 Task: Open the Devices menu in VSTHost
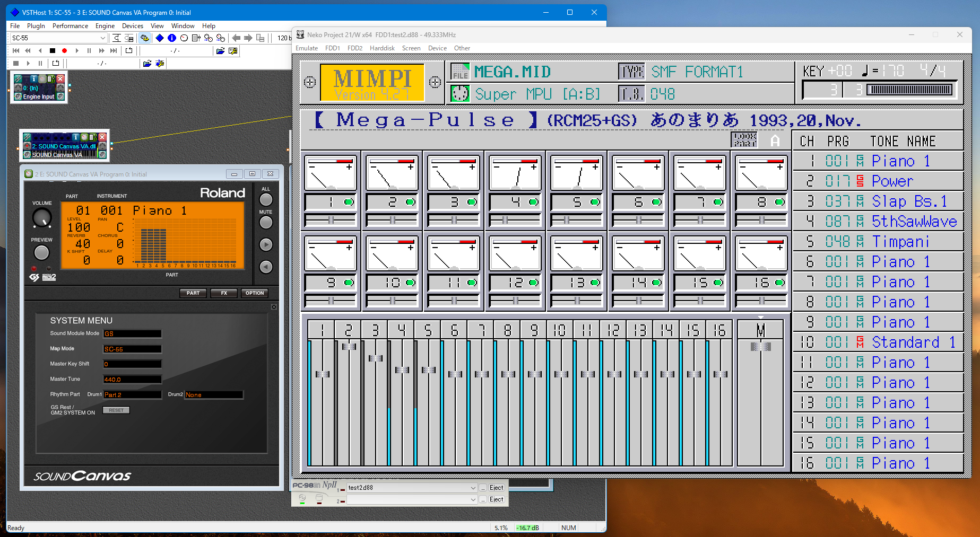[x=133, y=25]
